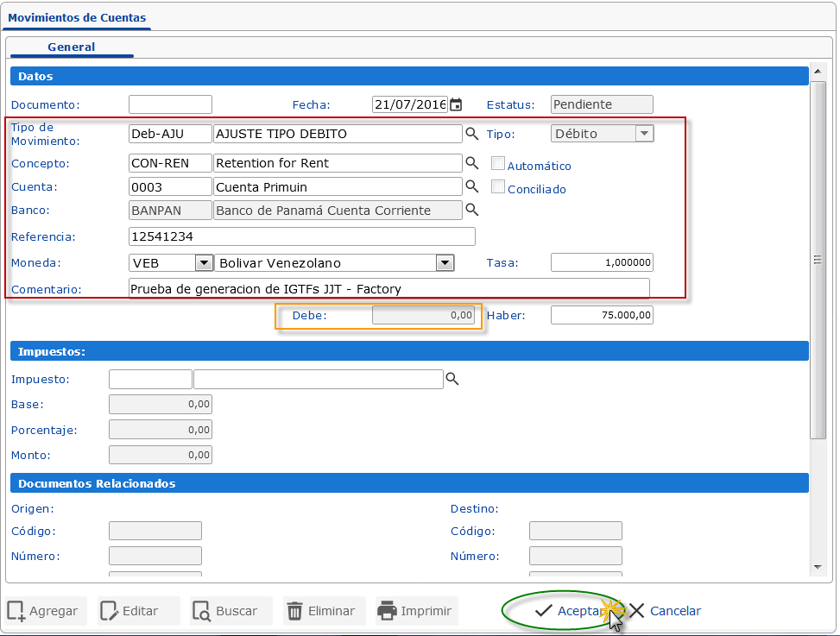
Task: Open the Bolivar Venezolano currency dropdown
Action: coord(445,263)
